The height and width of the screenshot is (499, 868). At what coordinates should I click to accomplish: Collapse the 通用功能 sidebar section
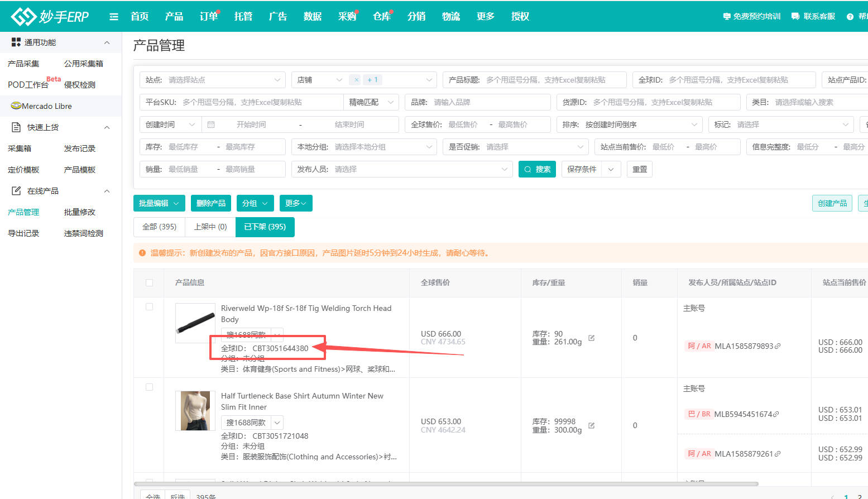(x=107, y=42)
